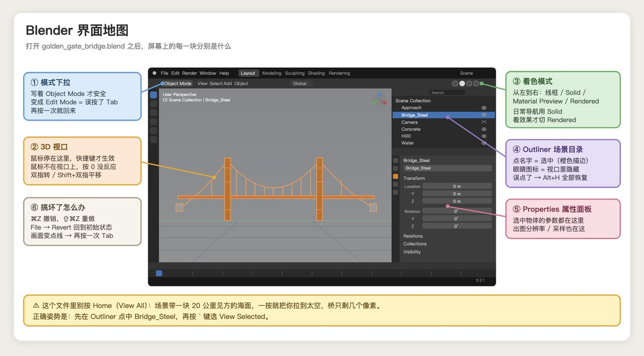Hide Hill0 with its eye icon
This screenshot has width=644, height=356.
(484, 136)
